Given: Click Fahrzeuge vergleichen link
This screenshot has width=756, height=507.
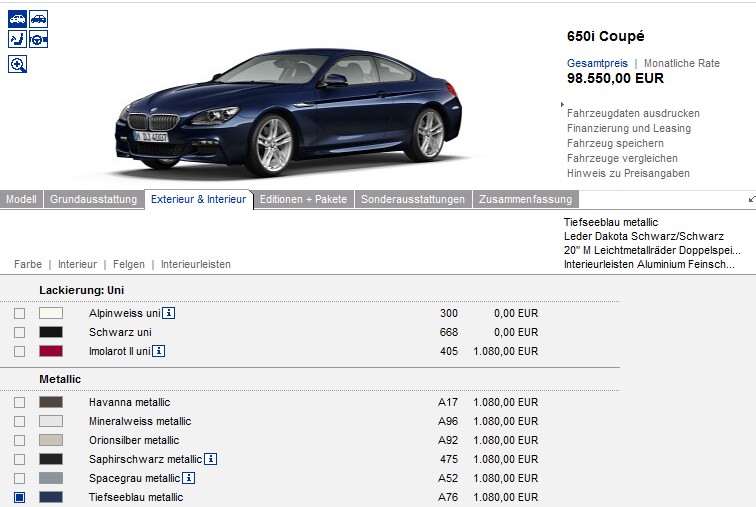Looking at the screenshot, I should click(622, 158).
